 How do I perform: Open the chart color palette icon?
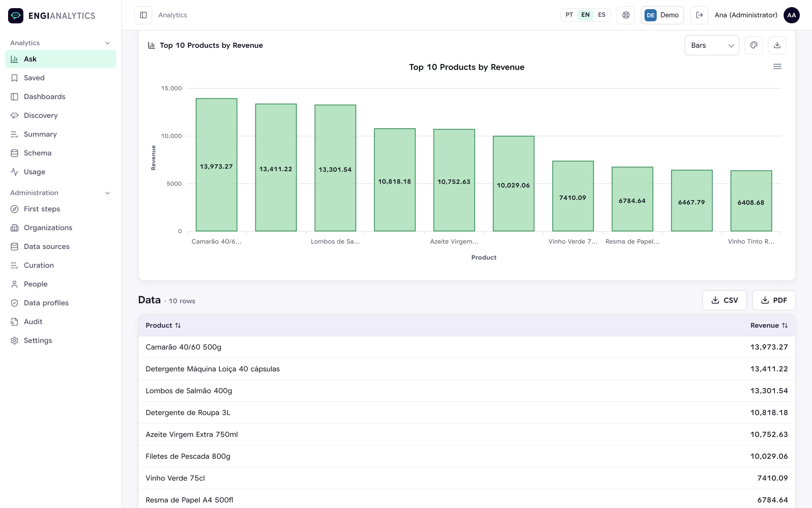tap(754, 45)
